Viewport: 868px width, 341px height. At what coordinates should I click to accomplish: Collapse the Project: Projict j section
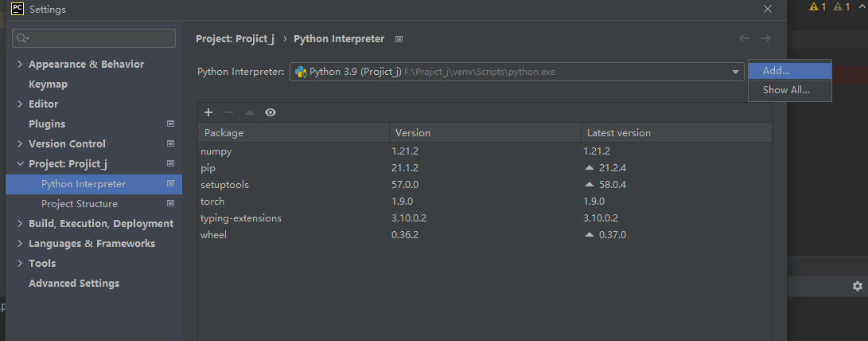[x=20, y=164]
